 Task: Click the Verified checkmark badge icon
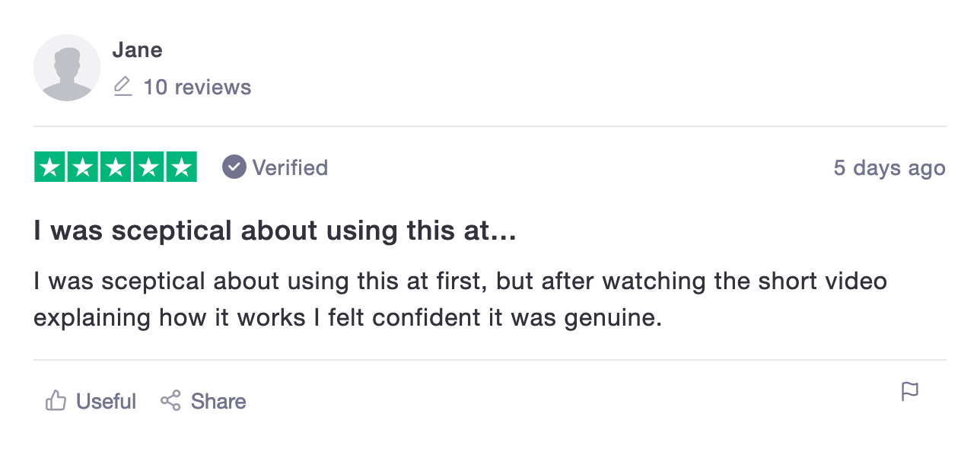[234, 167]
